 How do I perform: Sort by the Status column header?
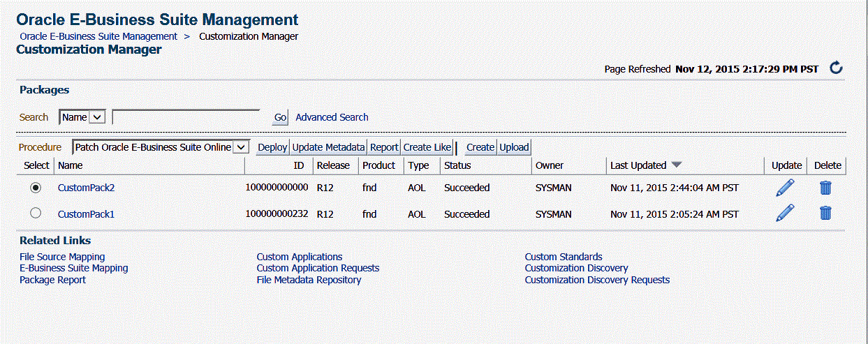457,165
